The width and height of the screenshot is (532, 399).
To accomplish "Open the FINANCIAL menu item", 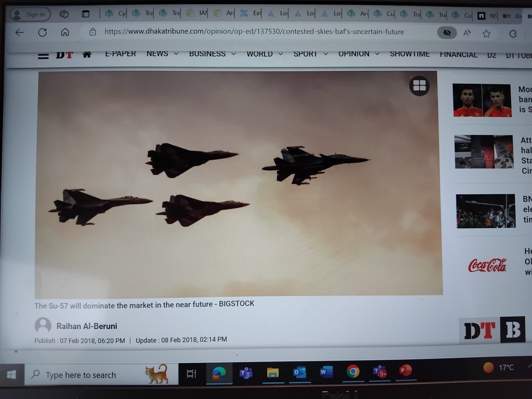I will coord(459,55).
